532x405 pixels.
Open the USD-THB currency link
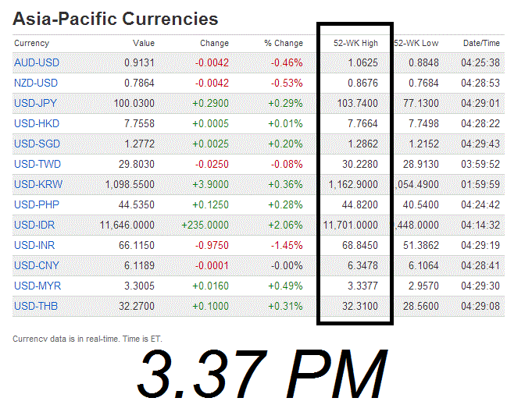(36, 307)
